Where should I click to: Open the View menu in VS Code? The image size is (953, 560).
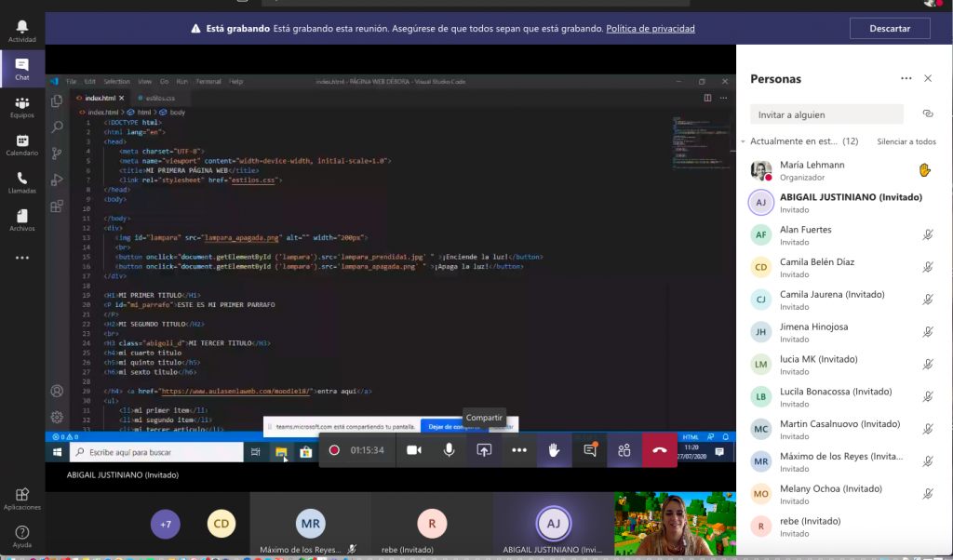[x=146, y=80]
